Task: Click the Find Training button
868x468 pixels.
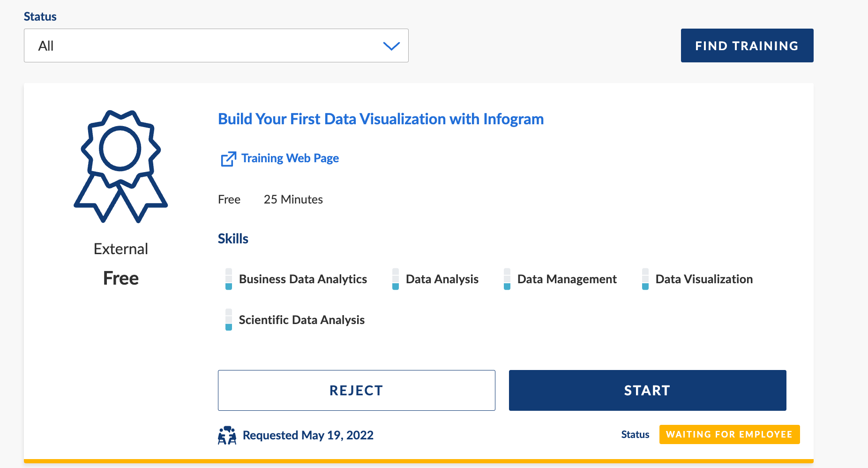Action: point(747,45)
